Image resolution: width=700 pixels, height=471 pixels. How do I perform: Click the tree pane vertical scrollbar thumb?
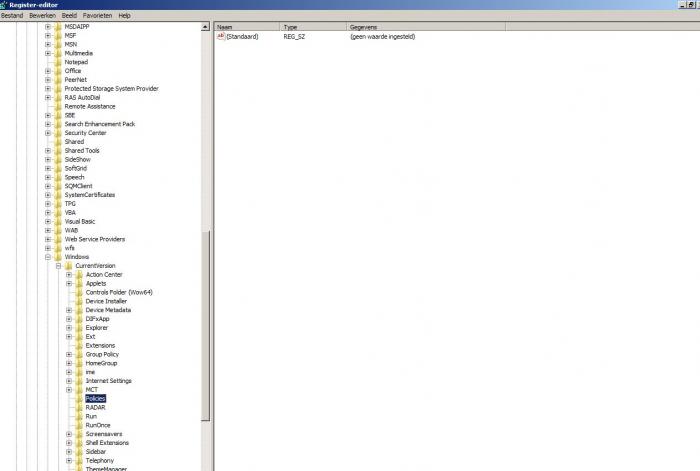[x=205, y=325]
